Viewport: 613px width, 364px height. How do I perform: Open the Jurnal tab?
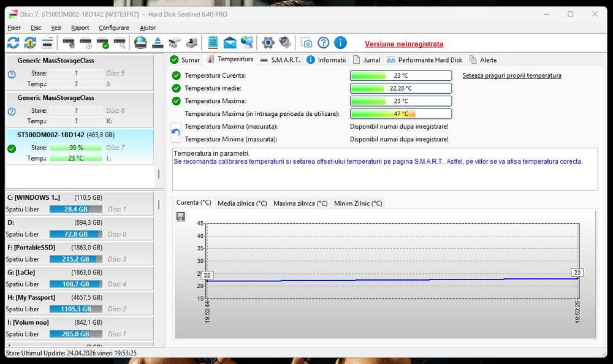coord(367,60)
